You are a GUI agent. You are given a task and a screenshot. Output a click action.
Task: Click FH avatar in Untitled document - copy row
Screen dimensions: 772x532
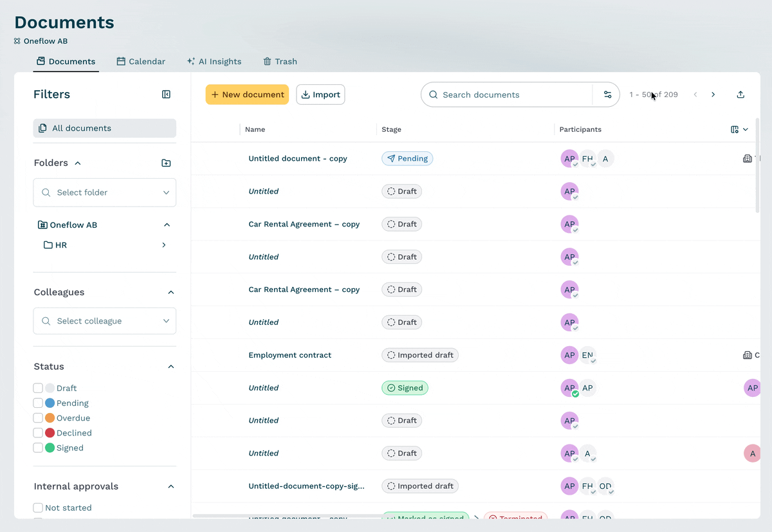587,159
